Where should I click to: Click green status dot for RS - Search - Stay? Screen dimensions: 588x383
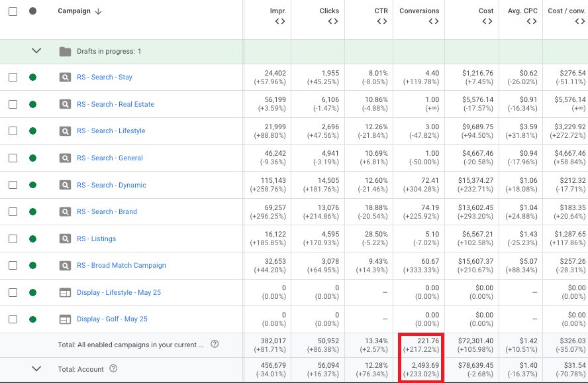[33, 78]
